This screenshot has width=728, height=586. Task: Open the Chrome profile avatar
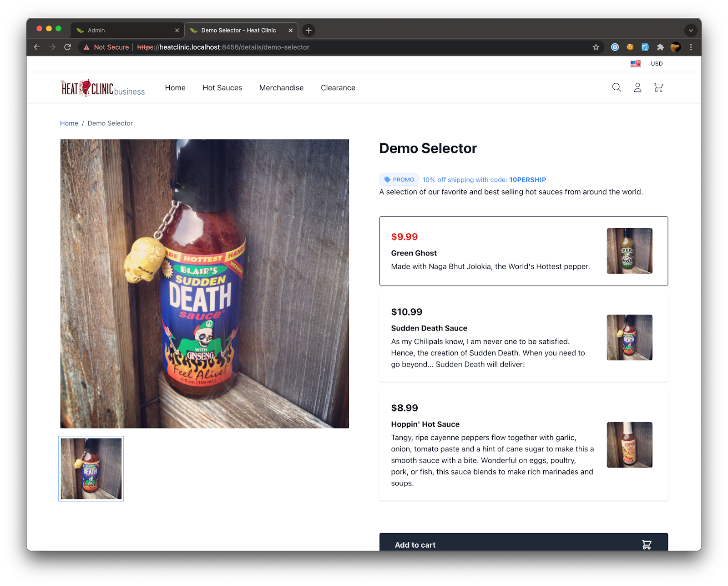(x=676, y=47)
